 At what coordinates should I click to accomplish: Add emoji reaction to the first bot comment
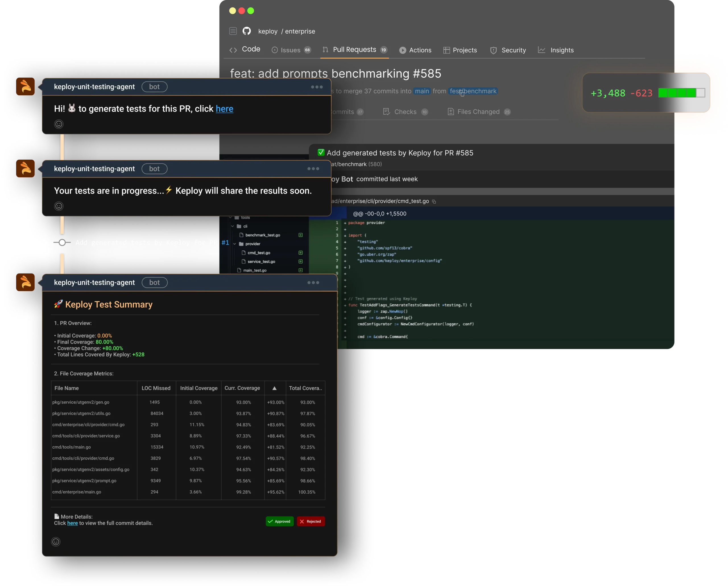coord(59,124)
